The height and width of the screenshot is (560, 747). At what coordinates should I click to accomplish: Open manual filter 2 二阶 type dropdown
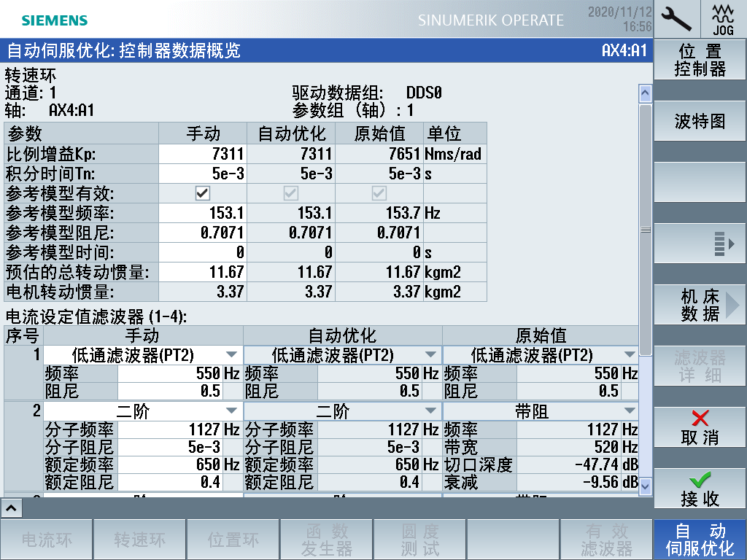[232, 411]
